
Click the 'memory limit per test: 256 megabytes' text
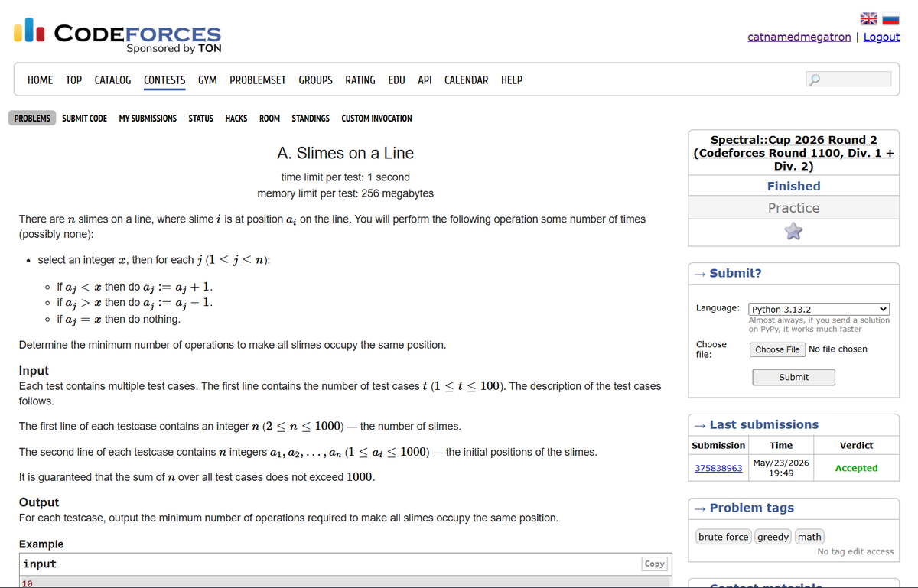[345, 193]
